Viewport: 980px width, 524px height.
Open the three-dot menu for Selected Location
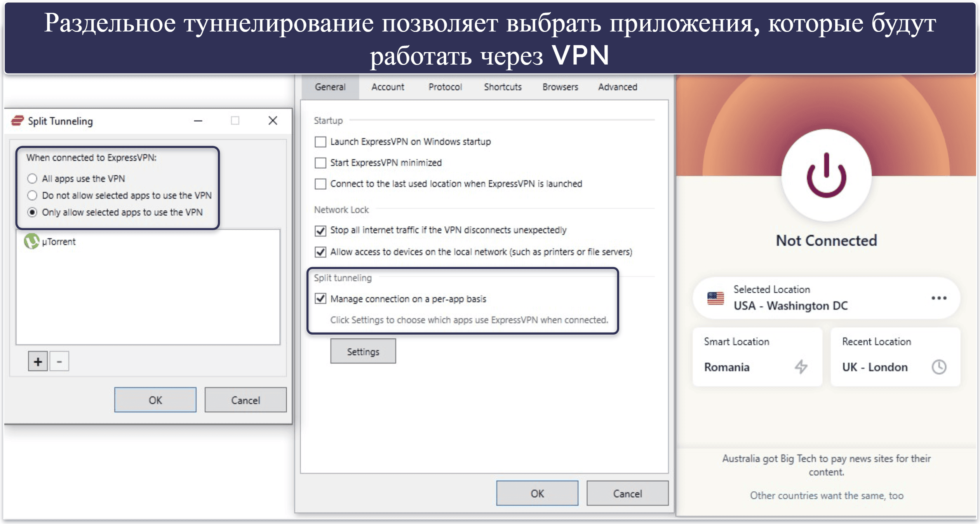[938, 298]
